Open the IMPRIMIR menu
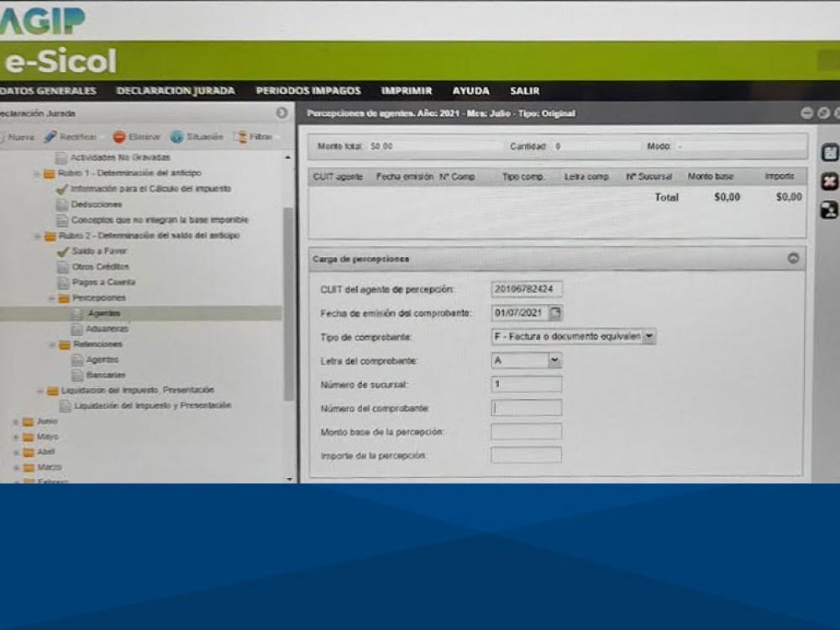 [x=407, y=91]
